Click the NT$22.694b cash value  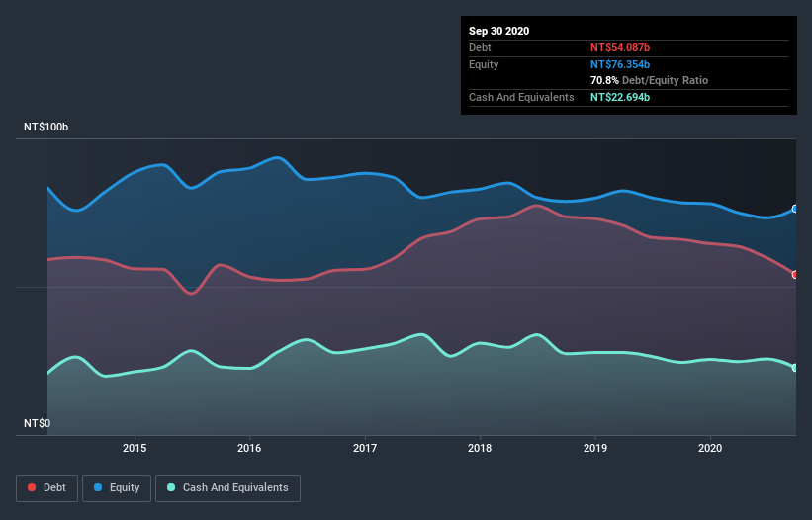pos(620,97)
